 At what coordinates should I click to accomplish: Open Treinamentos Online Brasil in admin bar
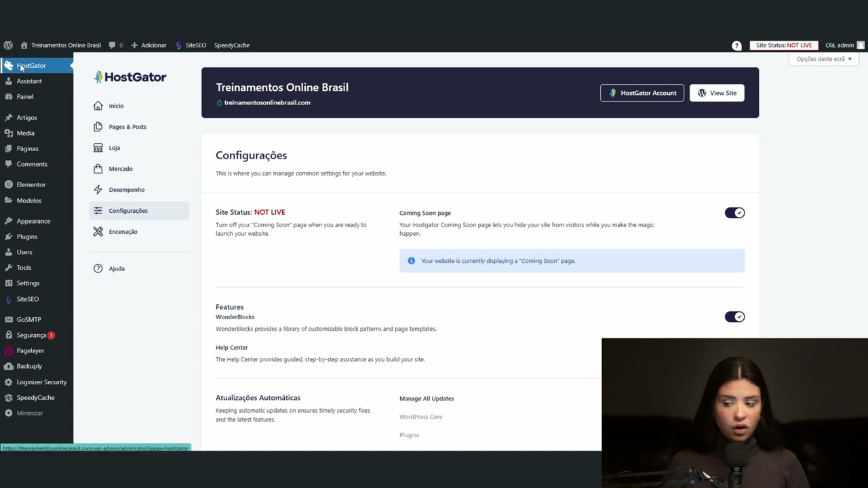[x=60, y=45]
